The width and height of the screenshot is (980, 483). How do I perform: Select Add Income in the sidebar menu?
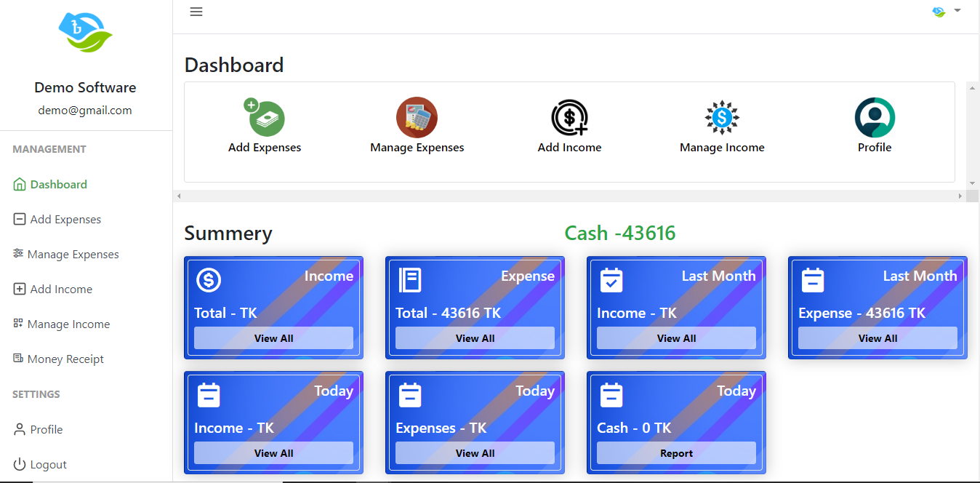pyautogui.click(x=60, y=289)
